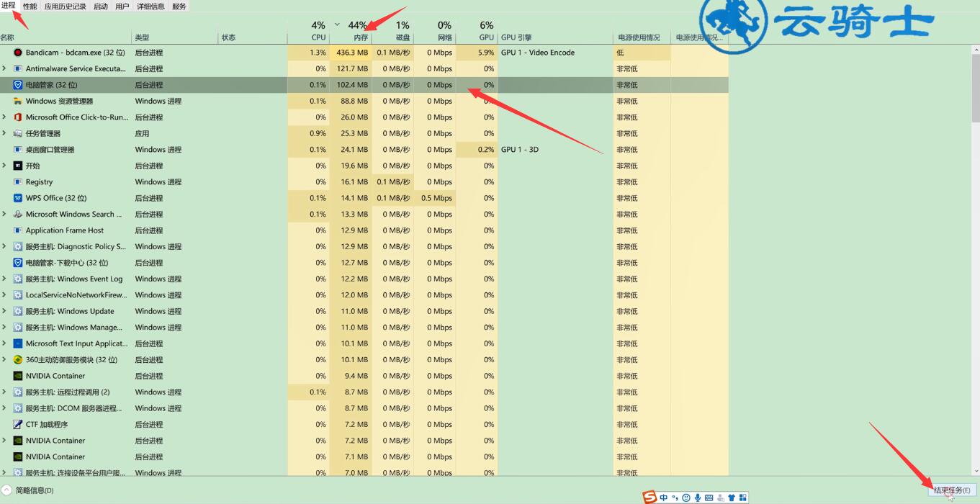The height and width of the screenshot is (504, 980).
Task: Switch to the 性能 tab
Action: coord(30,6)
